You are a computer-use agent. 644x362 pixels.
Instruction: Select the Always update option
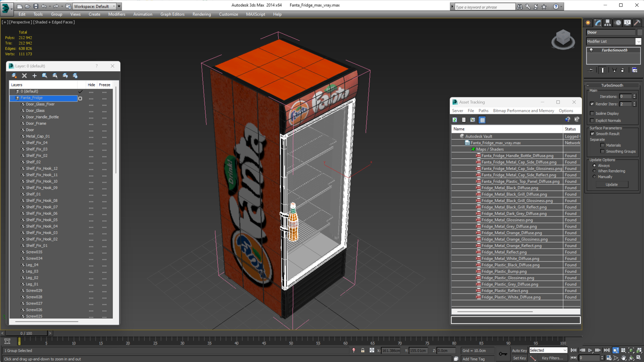(594, 165)
